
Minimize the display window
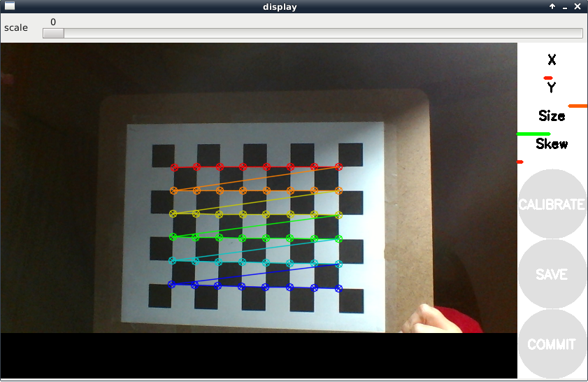click(x=564, y=7)
